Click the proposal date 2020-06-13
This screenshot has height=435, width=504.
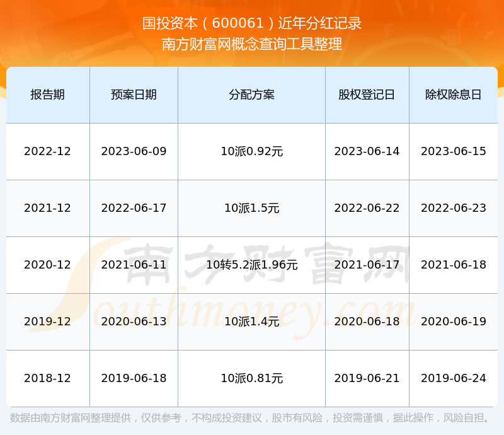click(134, 321)
